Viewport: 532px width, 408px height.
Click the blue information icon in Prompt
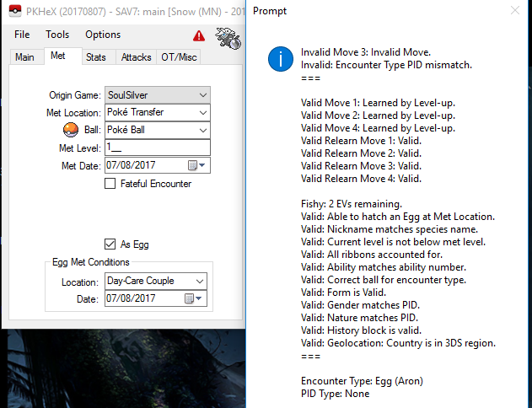pos(281,59)
